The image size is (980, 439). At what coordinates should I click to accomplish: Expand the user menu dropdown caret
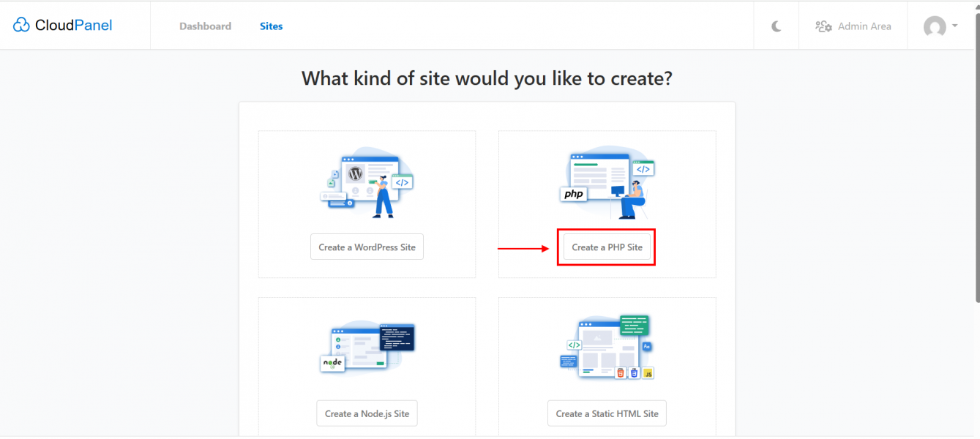[954, 26]
